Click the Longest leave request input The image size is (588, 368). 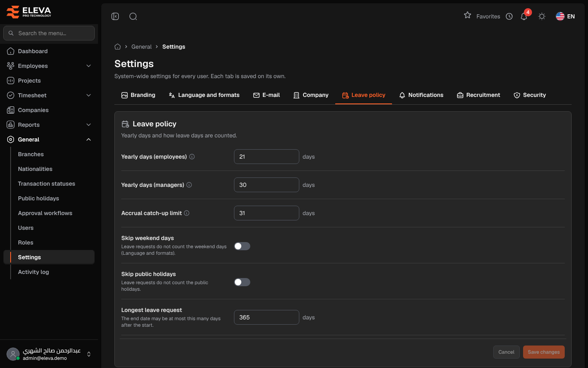click(x=267, y=317)
